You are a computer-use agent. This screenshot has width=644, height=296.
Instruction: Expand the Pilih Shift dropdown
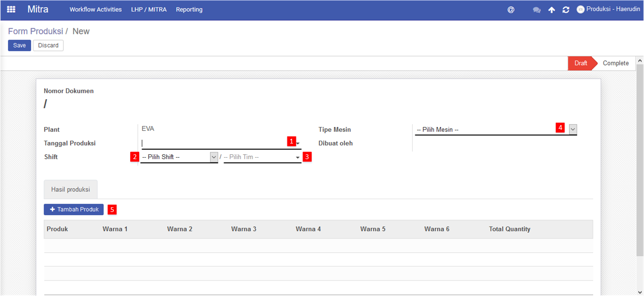click(214, 157)
